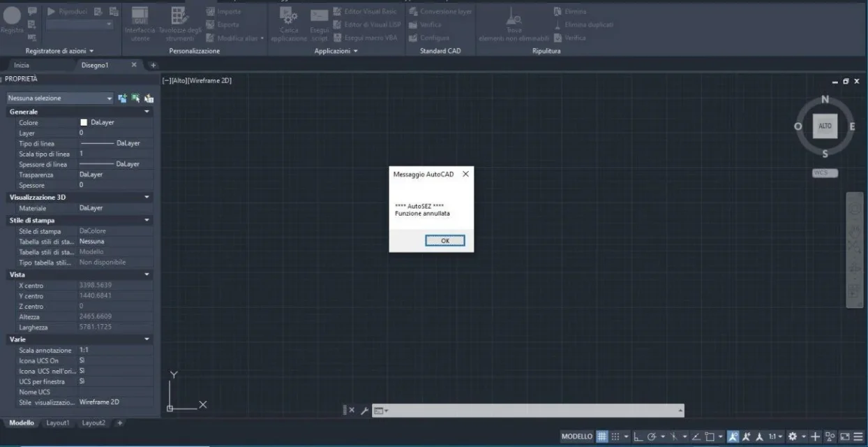Toggle ortho mode in status bar

click(x=636, y=437)
